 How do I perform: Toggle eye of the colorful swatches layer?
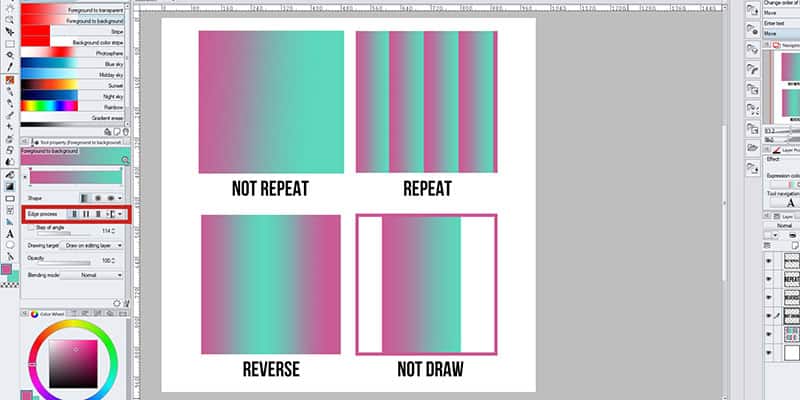click(x=769, y=334)
